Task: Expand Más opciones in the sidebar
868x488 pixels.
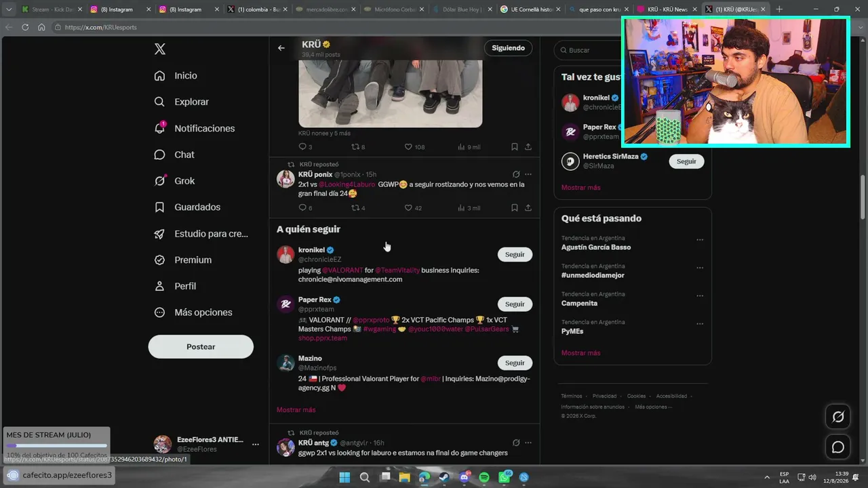Action: coord(193,312)
